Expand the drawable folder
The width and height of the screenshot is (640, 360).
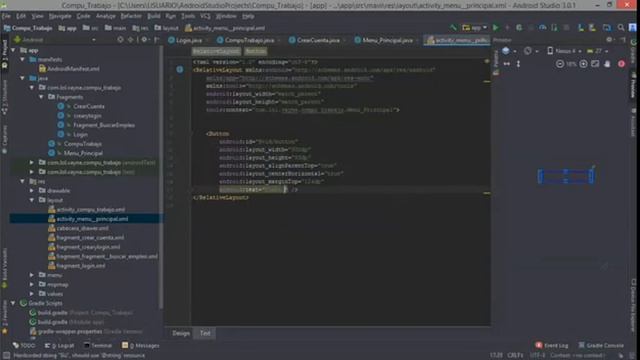point(32,191)
